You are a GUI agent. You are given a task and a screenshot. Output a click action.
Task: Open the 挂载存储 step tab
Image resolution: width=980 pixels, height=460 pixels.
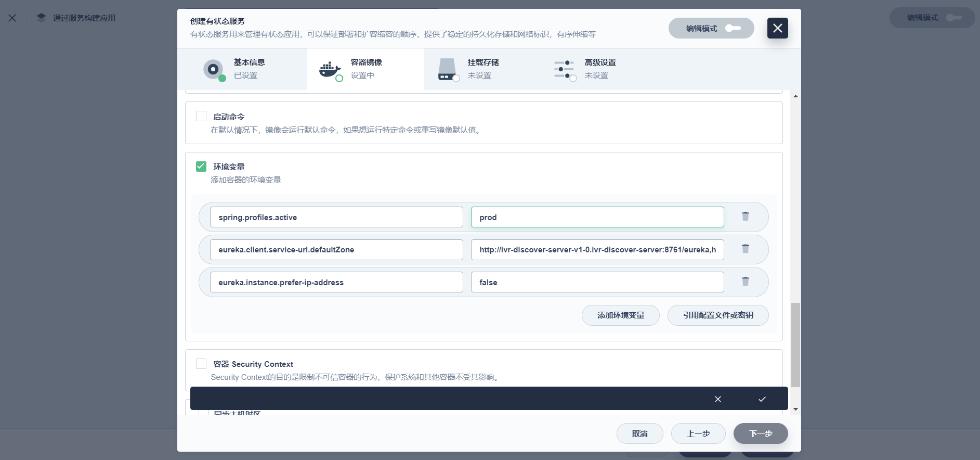482,69
